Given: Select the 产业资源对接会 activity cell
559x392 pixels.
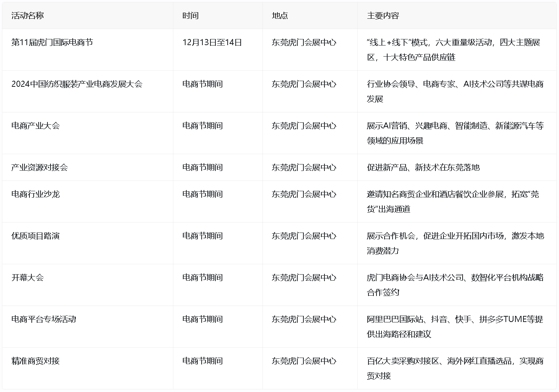Looking at the screenshot, I should [39, 168].
